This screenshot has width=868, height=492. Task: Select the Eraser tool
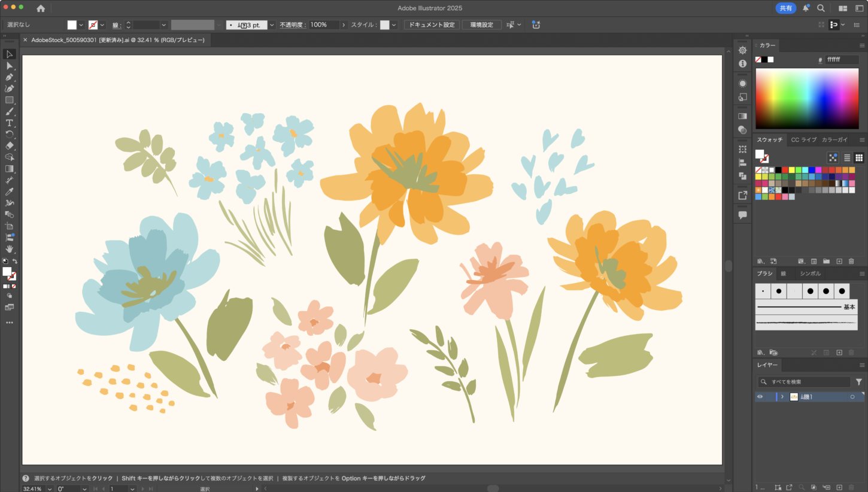pos(10,146)
